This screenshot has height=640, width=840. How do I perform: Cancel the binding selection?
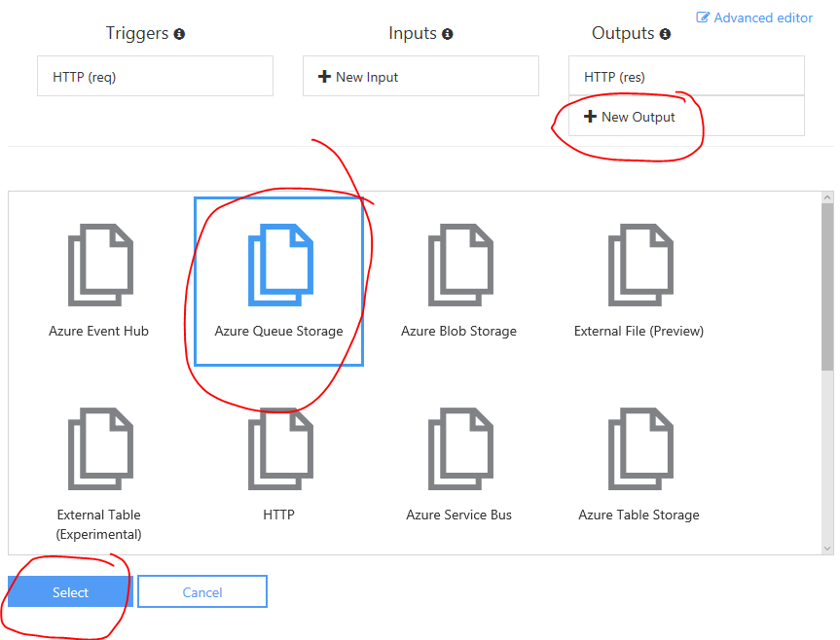(x=202, y=591)
